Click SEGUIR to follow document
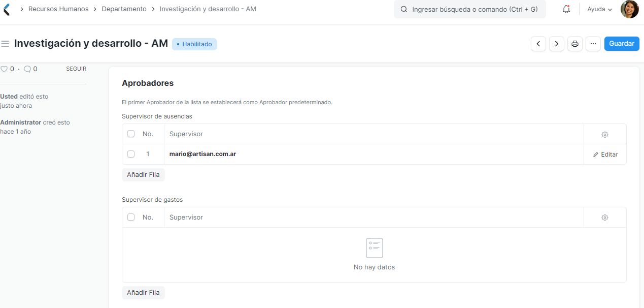The width and height of the screenshot is (644, 308). (x=76, y=69)
